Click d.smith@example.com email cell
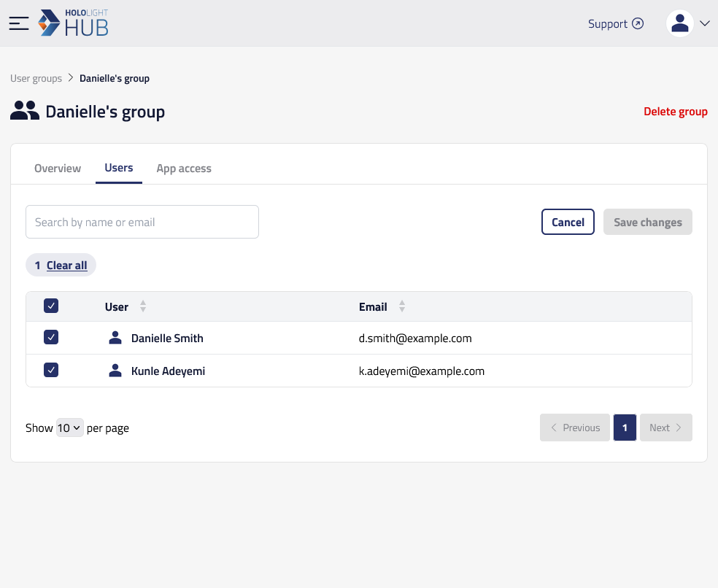Image resolution: width=718 pixels, height=588 pixels. [415, 339]
